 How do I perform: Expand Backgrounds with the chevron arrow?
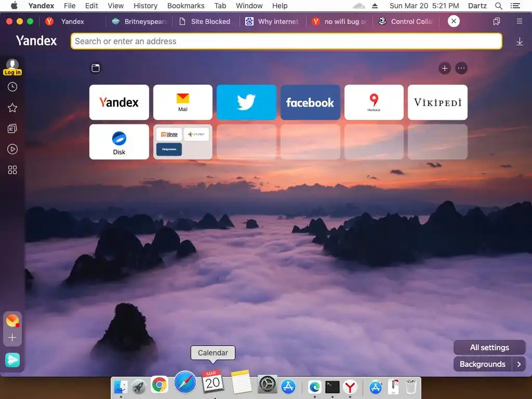click(519, 364)
